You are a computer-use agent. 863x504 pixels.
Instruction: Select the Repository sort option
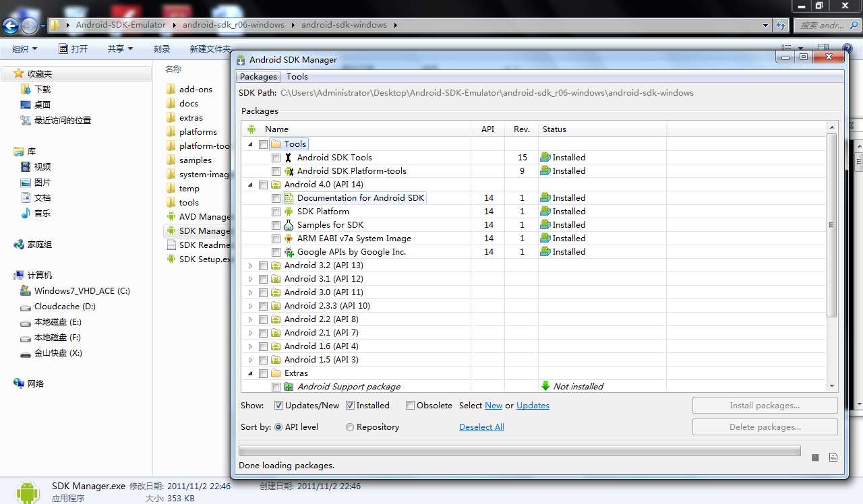point(350,427)
